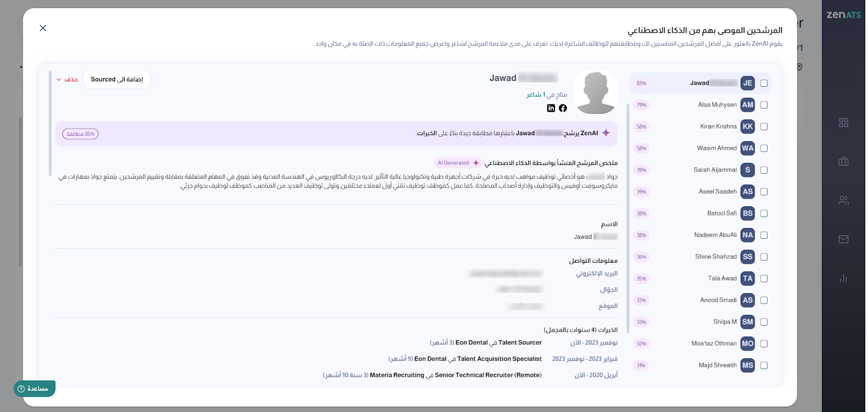Open the dashboard grid icon in sidebar

[844, 123]
